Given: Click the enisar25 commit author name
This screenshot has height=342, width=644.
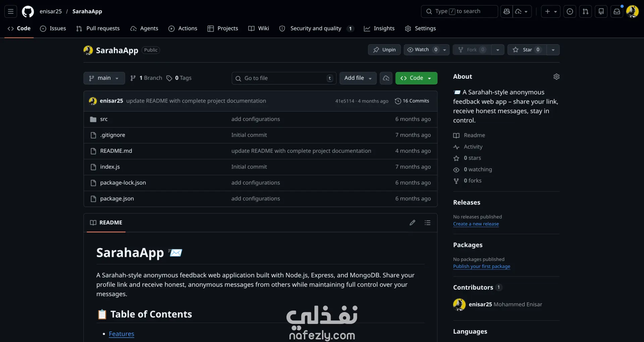Looking at the screenshot, I should [x=111, y=101].
